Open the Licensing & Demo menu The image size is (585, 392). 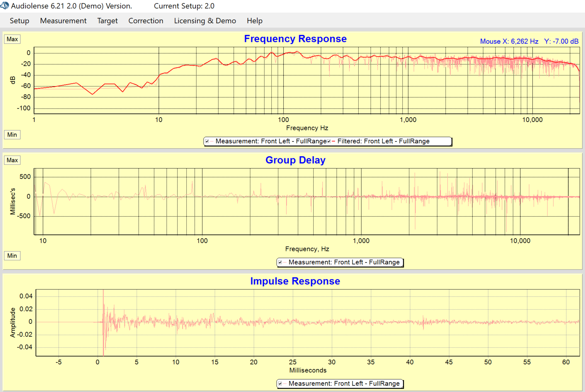point(205,21)
